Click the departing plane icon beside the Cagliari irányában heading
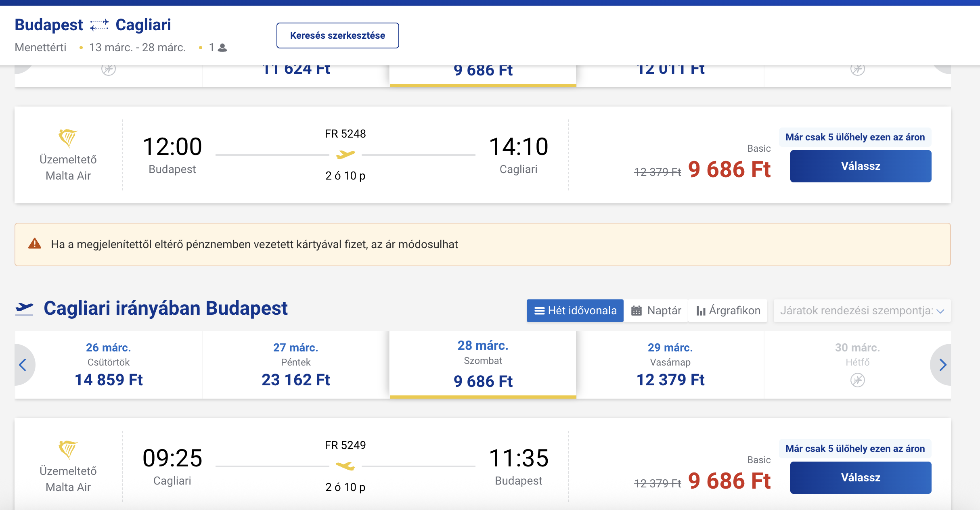Screen dimensions: 980x510 [24, 309]
